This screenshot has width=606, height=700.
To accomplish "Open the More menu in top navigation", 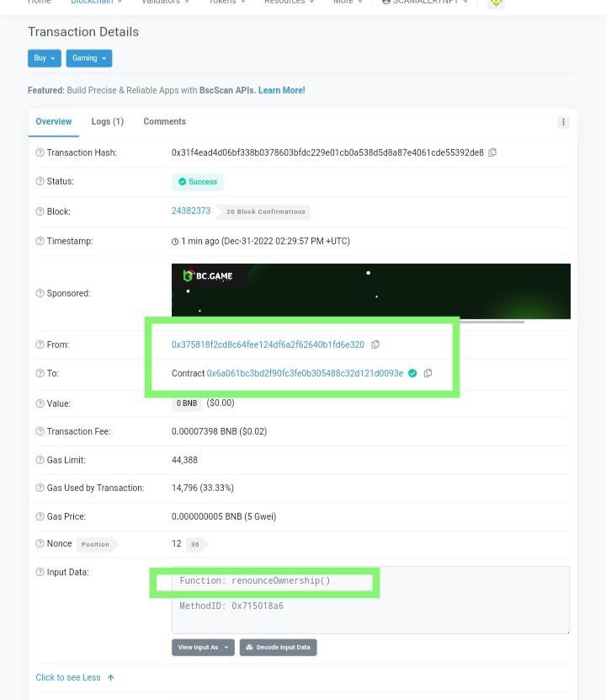I will 348,2.
